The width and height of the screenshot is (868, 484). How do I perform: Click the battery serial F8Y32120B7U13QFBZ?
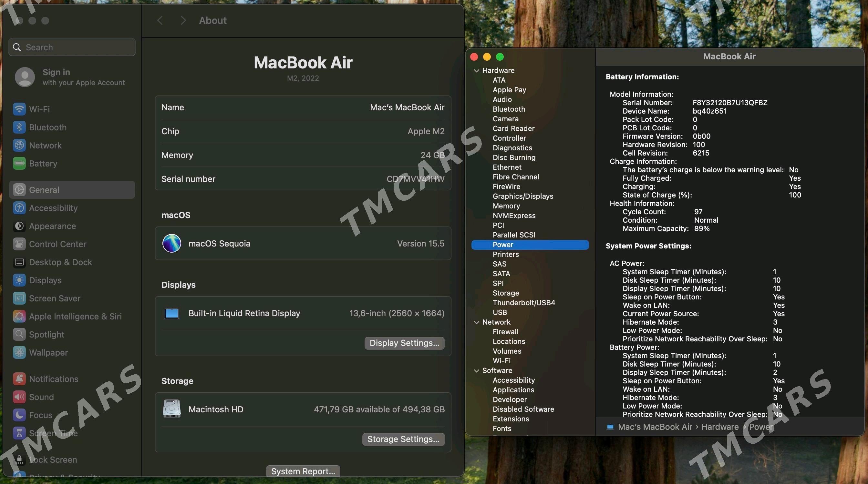pos(730,103)
